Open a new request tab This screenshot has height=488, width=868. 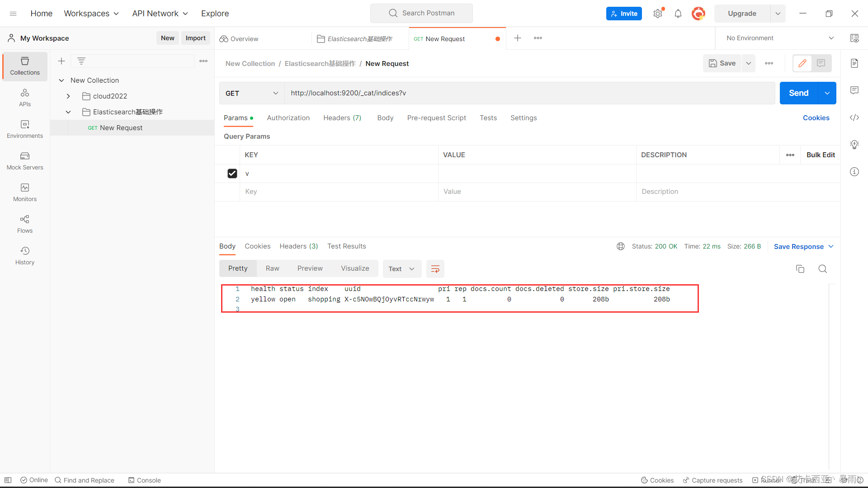518,38
